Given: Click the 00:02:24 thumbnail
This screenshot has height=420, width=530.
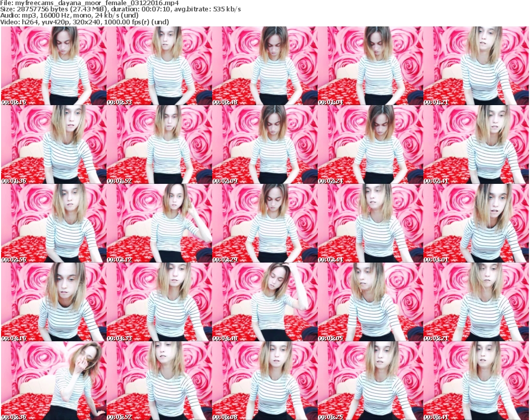Looking at the screenshot, I should 370,144.
